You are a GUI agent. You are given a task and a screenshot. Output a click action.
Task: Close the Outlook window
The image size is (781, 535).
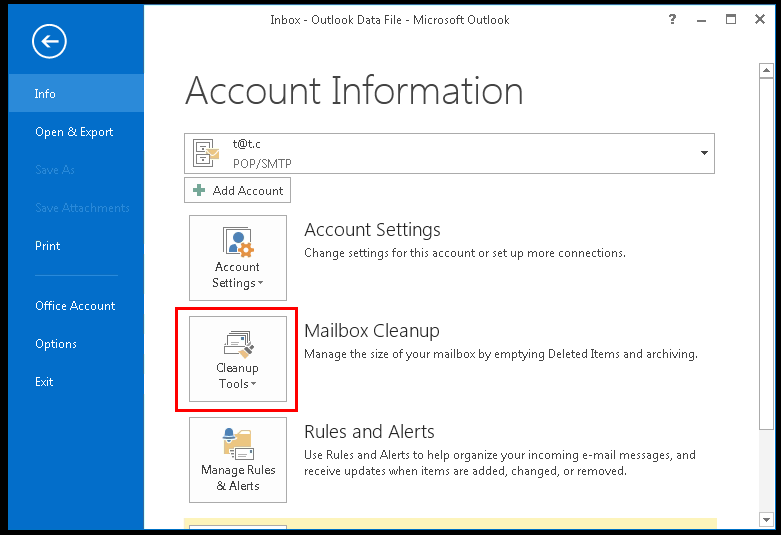pyautogui.click(x=760, y=19)
